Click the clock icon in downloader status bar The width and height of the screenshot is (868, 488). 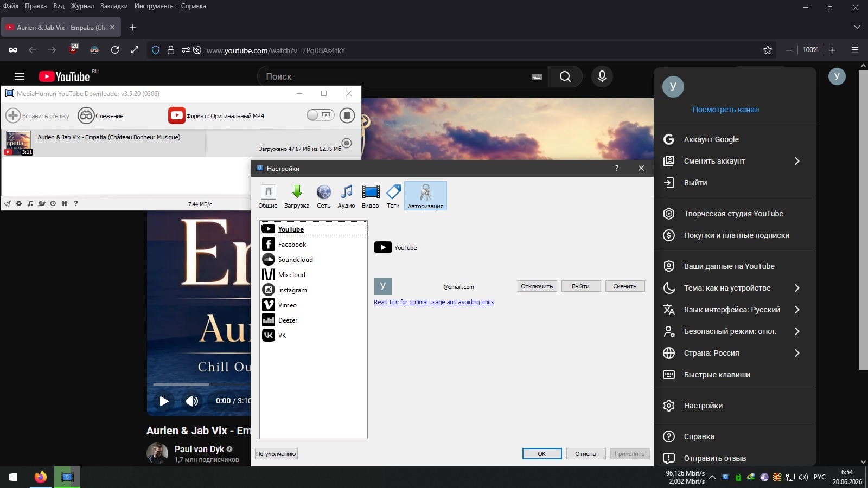coord(53,204)
